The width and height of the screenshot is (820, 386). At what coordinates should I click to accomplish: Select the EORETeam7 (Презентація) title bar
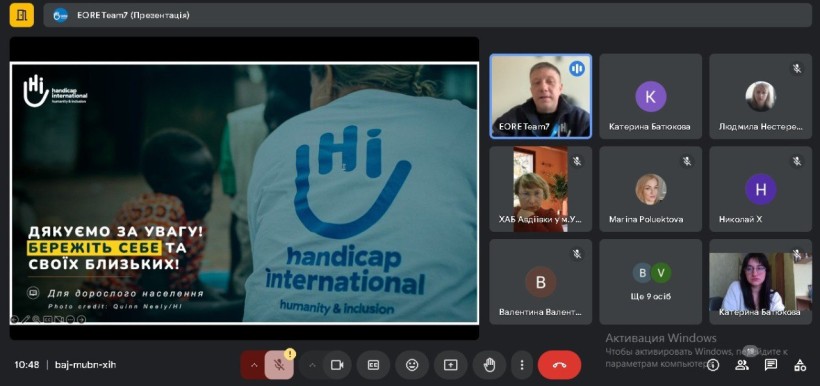tap(427, 15)
